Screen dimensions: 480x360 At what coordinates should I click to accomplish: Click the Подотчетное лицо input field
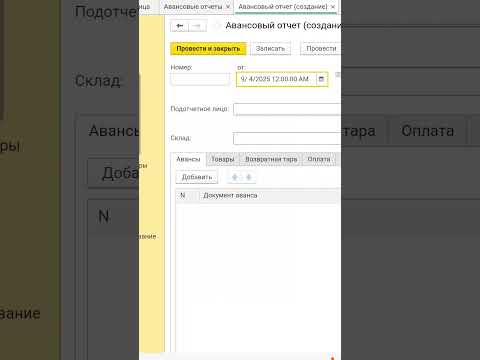pos(287,109)
